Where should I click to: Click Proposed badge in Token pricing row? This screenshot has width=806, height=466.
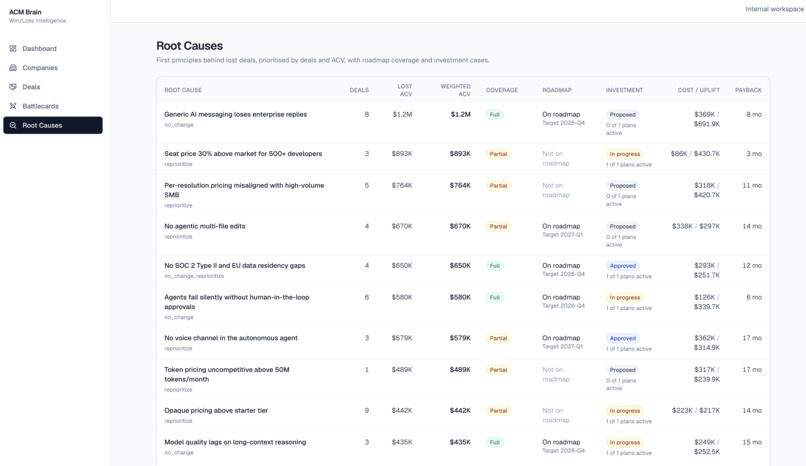[622, 370]
